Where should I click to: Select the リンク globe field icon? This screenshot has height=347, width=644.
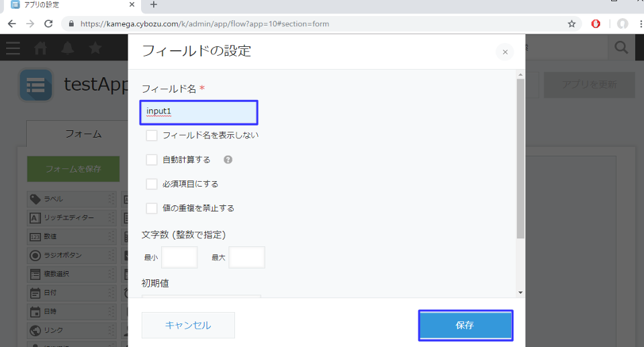(36, 331)
